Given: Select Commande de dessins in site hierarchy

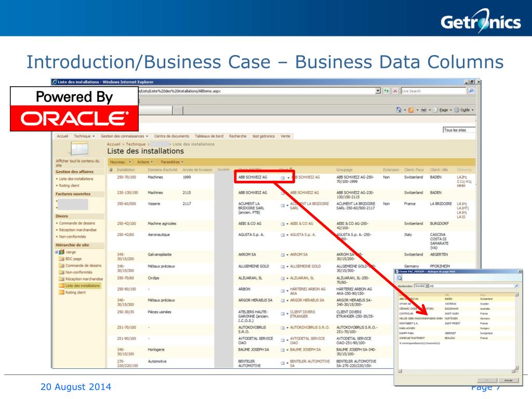Looking at the screenshot, I should coord(84,265).
